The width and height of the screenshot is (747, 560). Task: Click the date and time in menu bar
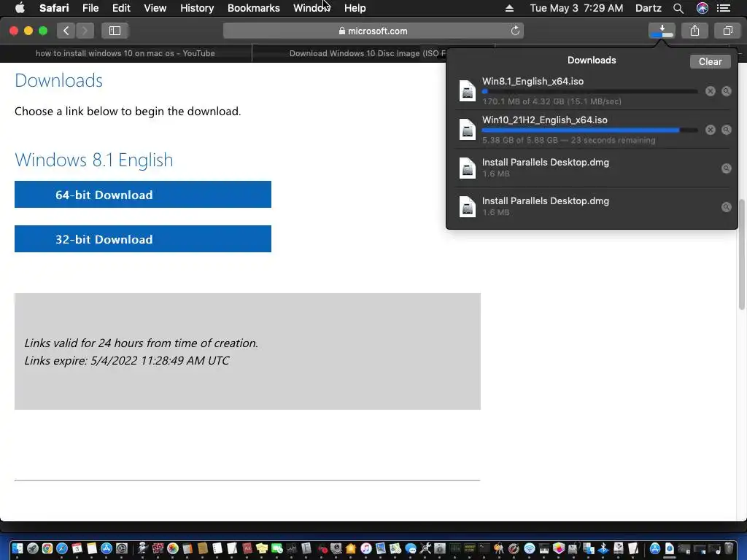pyautogui.click(x=576, y=8)
